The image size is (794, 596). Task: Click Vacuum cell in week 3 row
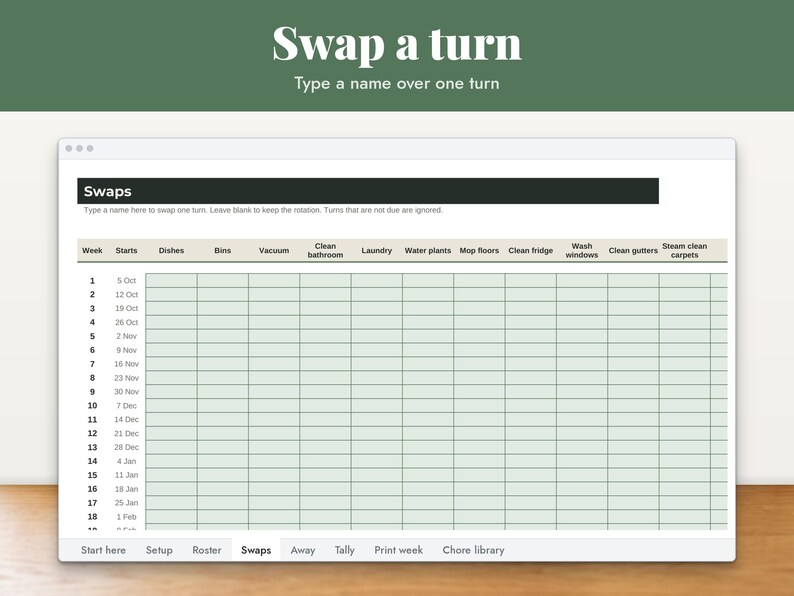274,308
